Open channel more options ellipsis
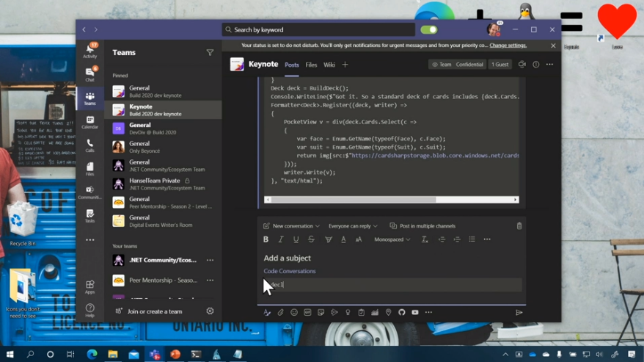644x362 pixels. point(549,64)
